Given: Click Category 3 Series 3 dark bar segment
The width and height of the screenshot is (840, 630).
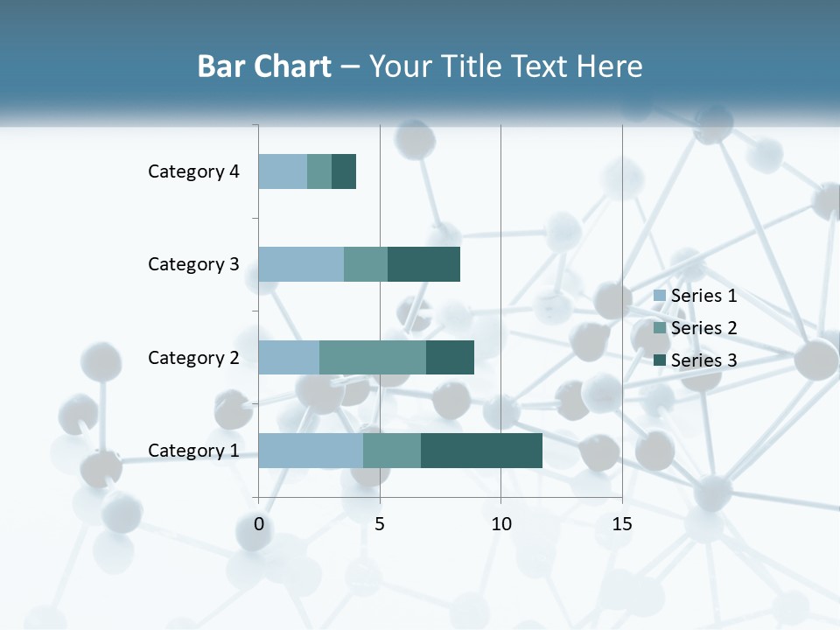Looking at the screenshot, I should [423, 264].
